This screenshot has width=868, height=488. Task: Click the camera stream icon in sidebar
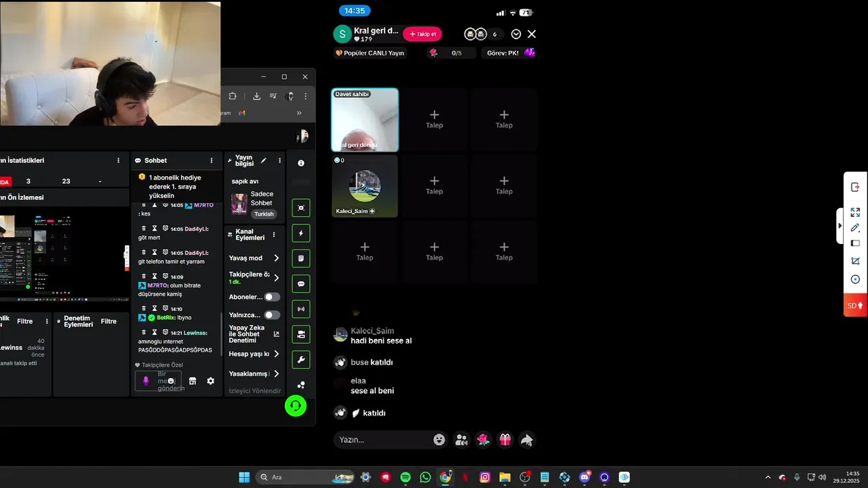coord(301,334)
